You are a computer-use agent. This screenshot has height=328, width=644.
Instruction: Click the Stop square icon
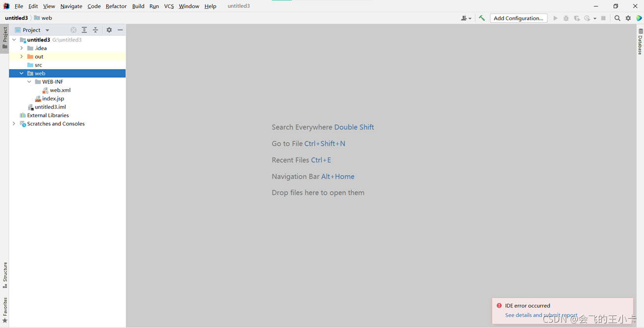[x=603, y=18]
